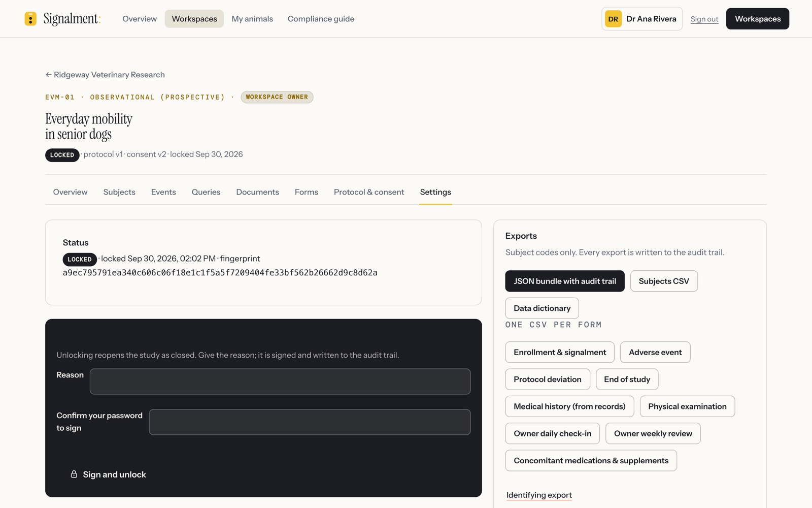The width and height of the screenshot is (812, 508).
Task: Focus the Confirm your password field
Action: coord(310,422)
